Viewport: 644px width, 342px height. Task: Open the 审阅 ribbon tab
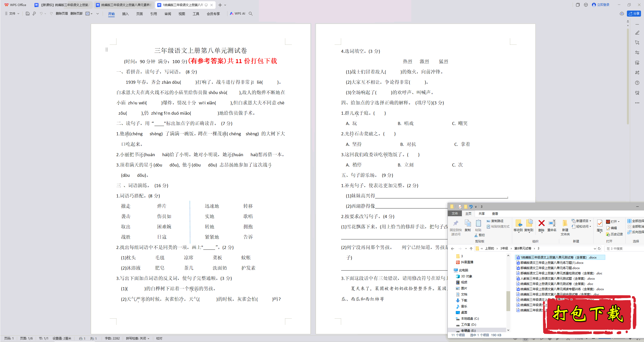click(168, 14)
